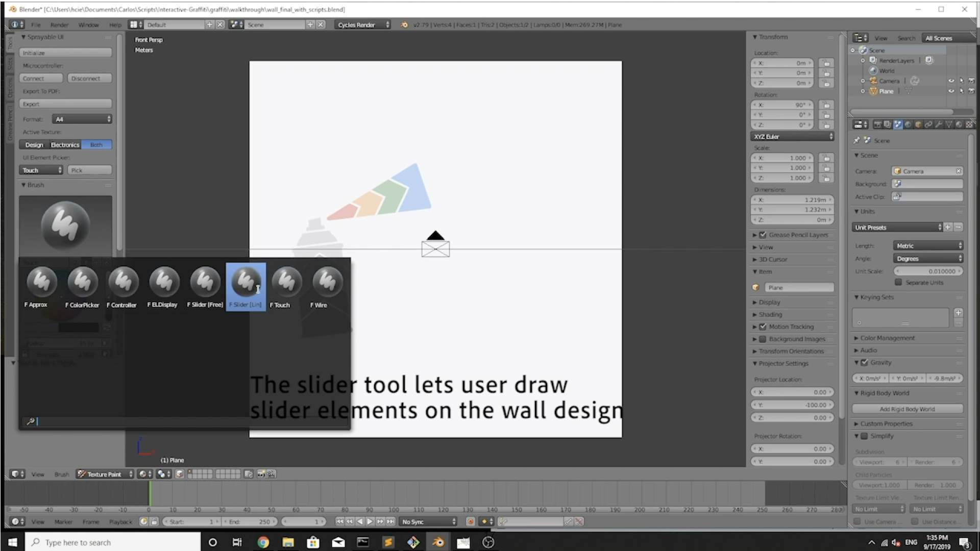This screenshot has height=551, width=980.
Task: Open the World properties tab icon
Action: (x=908, y=124)
